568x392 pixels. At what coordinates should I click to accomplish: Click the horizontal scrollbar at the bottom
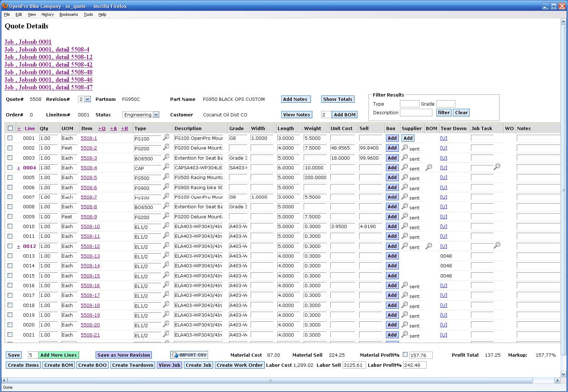(270, 380)
